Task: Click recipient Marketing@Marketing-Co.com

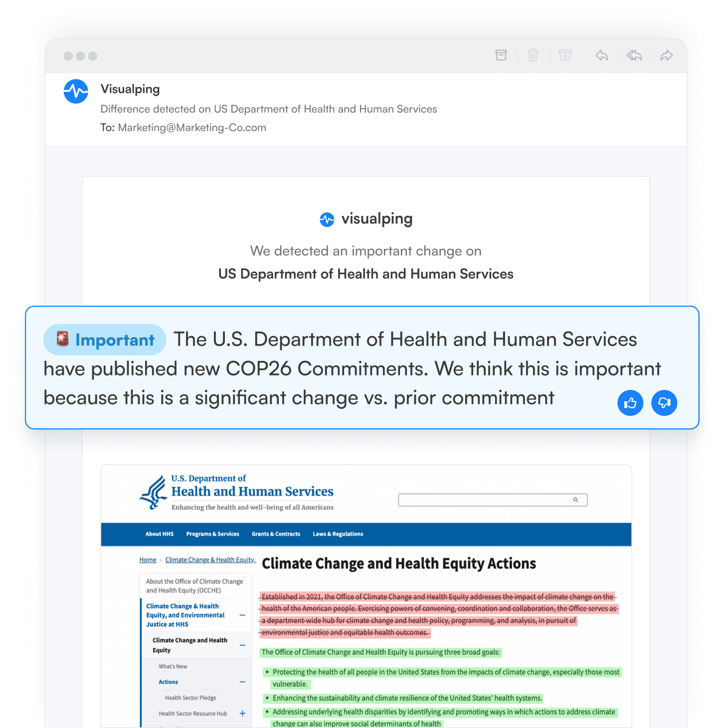Action: [x=192, y=128]
